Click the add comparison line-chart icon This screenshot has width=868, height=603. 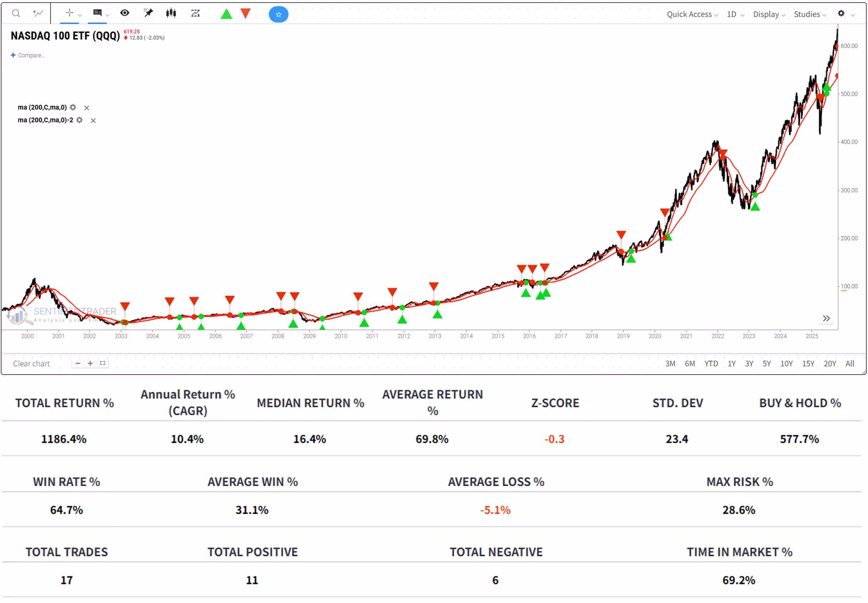pos(38,14)
